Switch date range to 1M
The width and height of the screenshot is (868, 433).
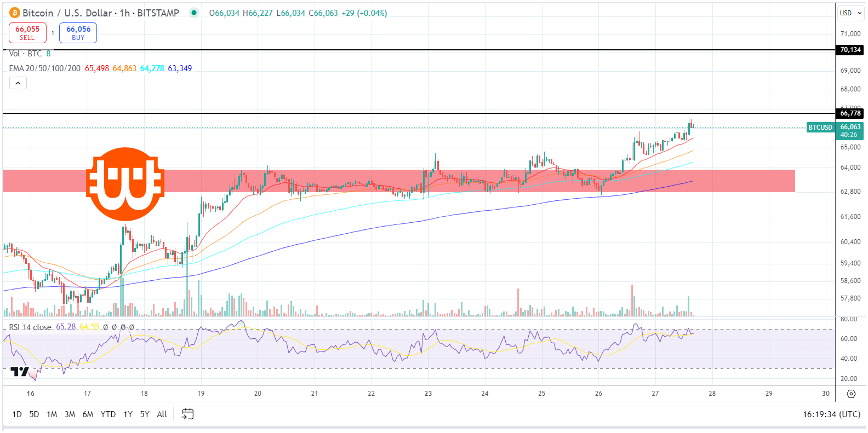52,414
